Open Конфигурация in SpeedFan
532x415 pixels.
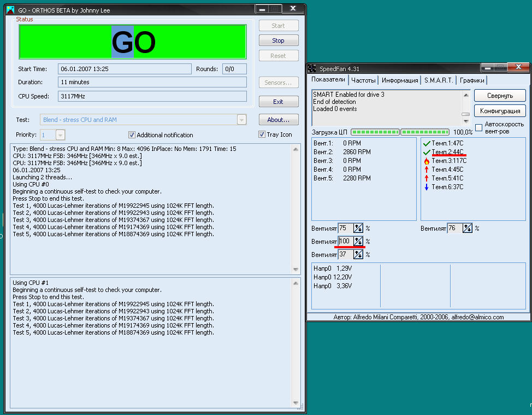500,111
